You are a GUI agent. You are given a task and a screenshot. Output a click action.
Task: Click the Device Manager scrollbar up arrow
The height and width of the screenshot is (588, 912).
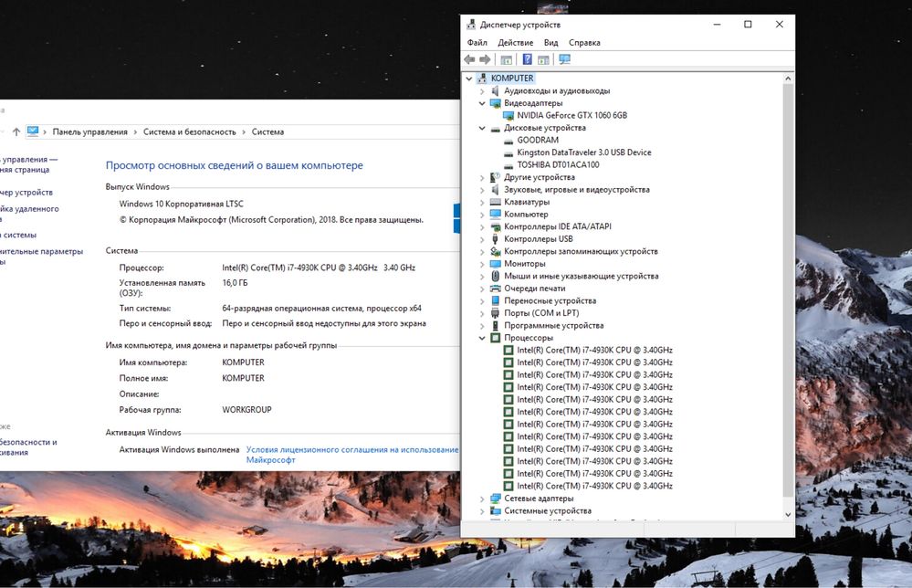click(788, 79)
